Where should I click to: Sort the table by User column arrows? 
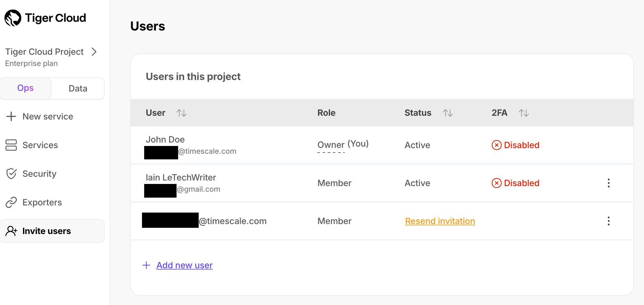tap(182, 113)
